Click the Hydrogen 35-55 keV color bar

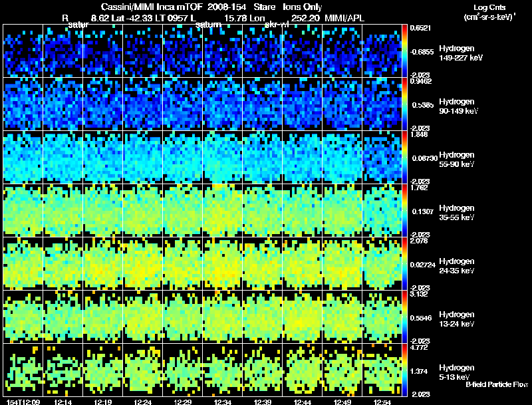click(404, 211)
